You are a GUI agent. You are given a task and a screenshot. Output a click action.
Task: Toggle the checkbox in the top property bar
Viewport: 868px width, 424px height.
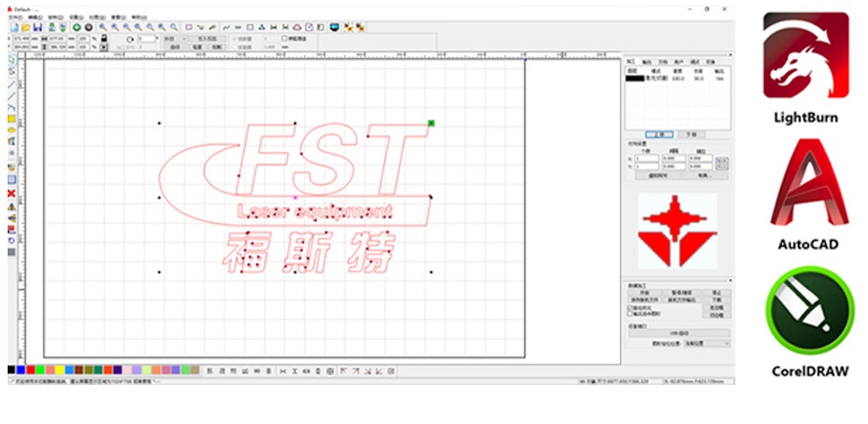click(x=284, y=39)
